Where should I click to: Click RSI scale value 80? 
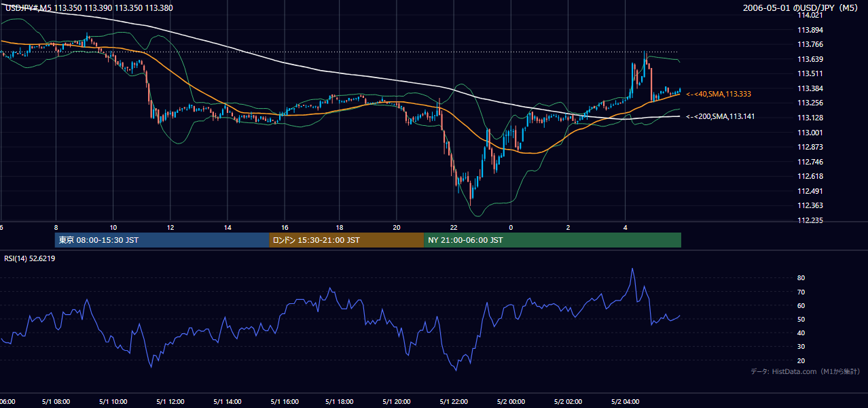tap(801, 278)
